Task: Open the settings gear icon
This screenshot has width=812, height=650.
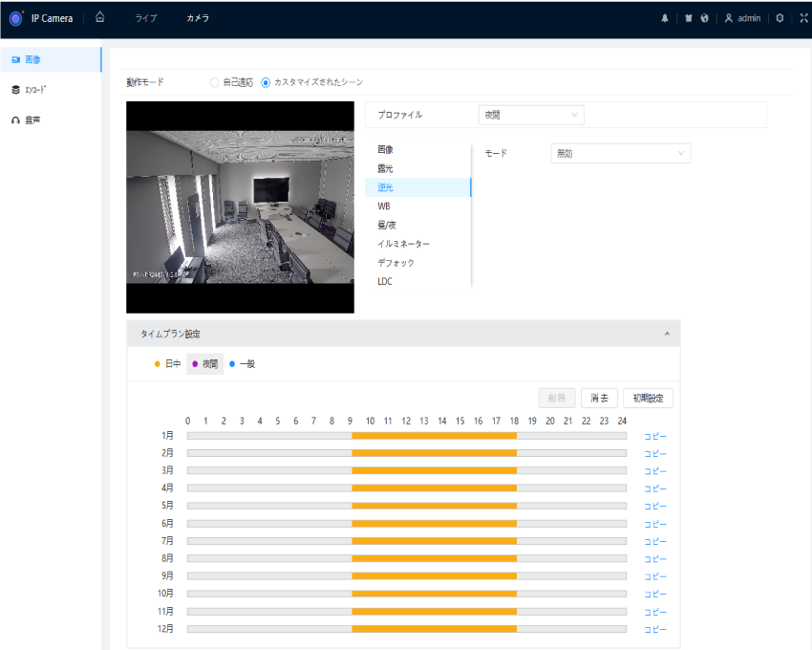Action: pyautogui.click(x=780, y=18)
